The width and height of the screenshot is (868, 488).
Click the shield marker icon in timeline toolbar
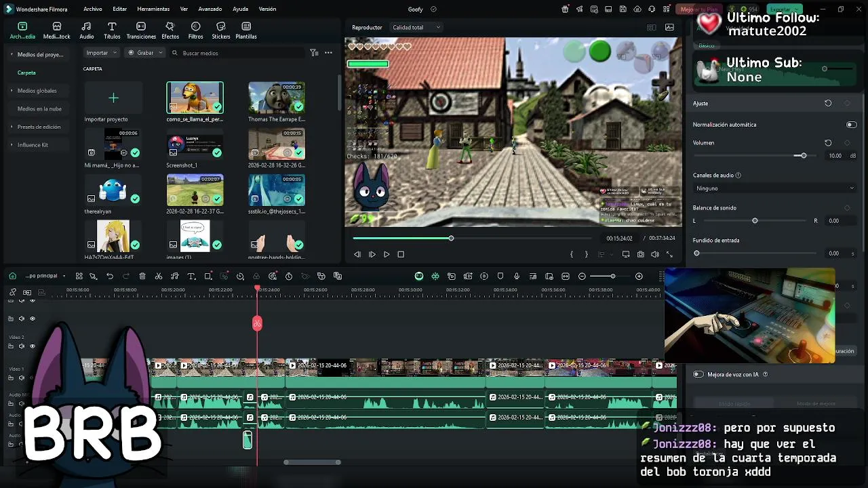500,277
